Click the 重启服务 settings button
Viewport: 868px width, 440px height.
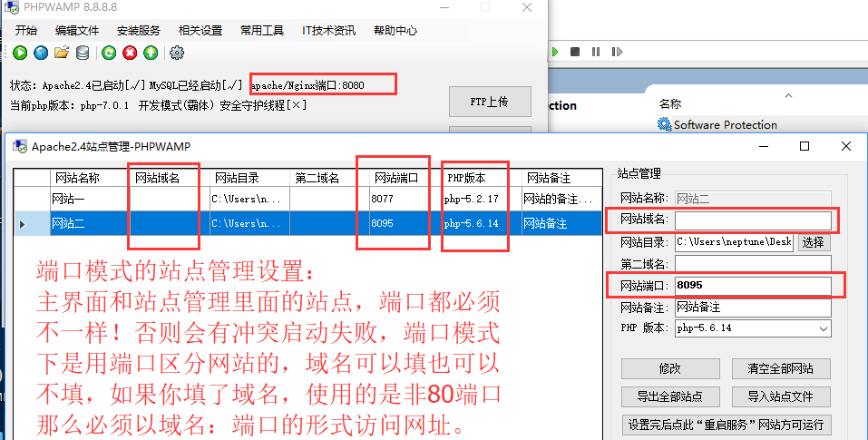click(727, 425)
